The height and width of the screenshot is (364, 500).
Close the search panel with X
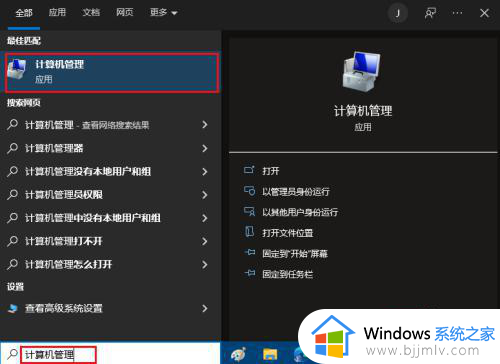pos(484,13)
